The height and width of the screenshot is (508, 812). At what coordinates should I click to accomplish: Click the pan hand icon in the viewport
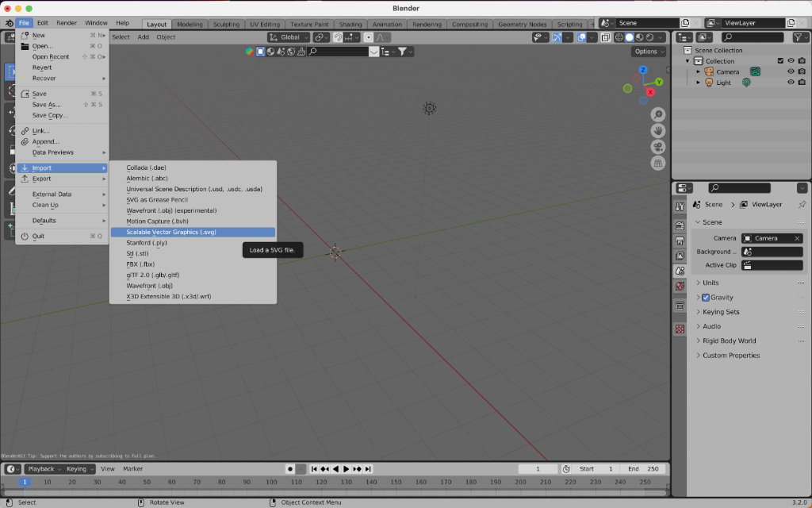(x=658, y=131)
